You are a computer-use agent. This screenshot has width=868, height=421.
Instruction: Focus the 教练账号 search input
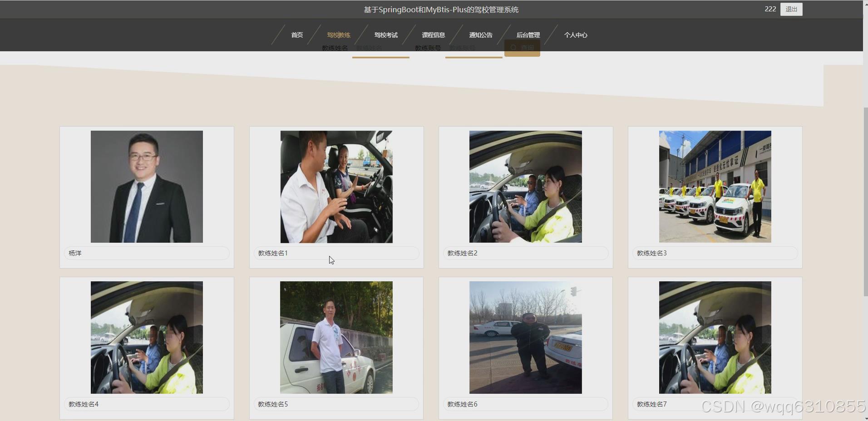(473, 48)
